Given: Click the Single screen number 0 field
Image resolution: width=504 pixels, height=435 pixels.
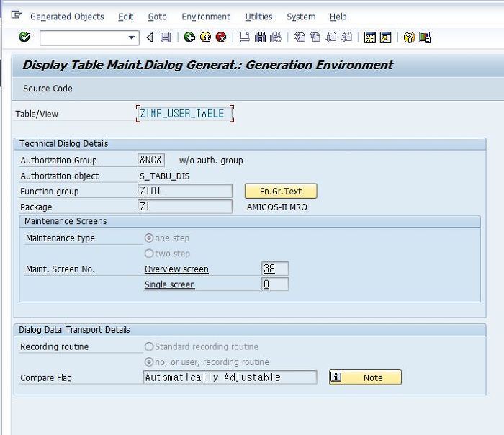Looking at the screenshot, I should 275,284.
